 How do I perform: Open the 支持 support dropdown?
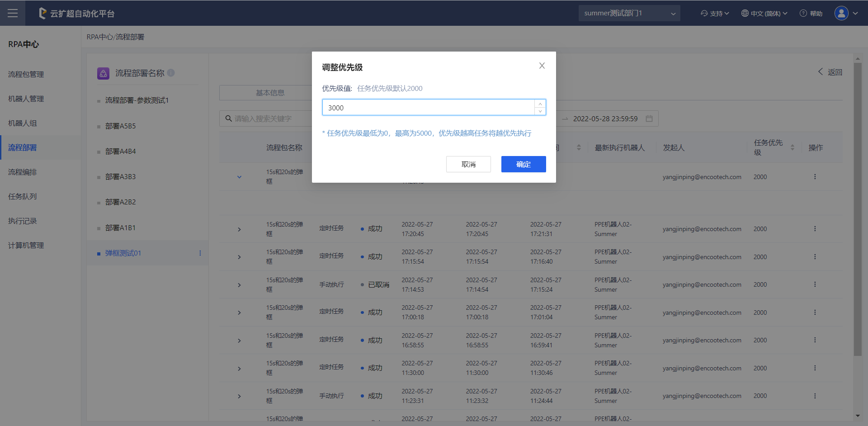point(715,14)
